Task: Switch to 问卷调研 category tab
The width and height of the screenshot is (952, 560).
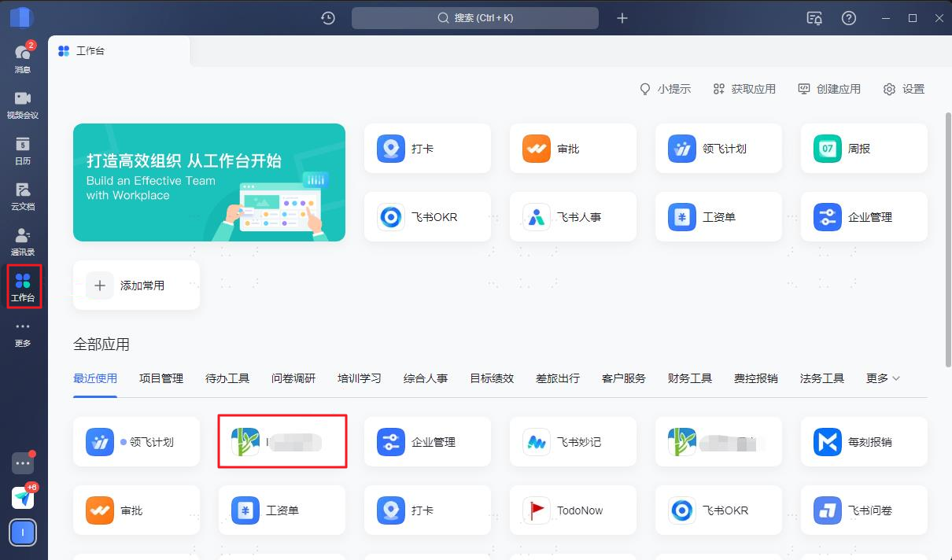Action: 293,378
